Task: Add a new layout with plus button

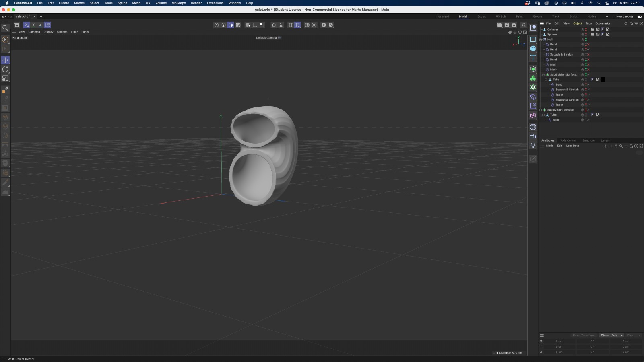Action: coord(607,16)
